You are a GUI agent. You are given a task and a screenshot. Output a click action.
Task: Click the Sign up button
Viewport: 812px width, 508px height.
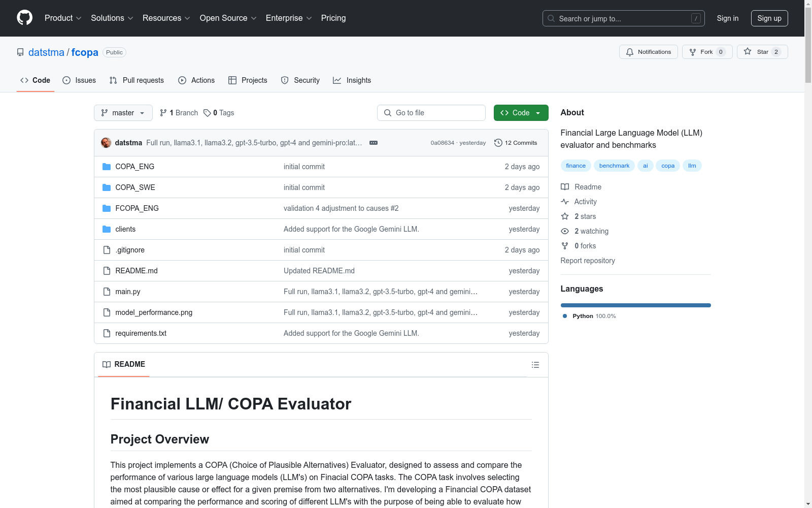[769, 18]
